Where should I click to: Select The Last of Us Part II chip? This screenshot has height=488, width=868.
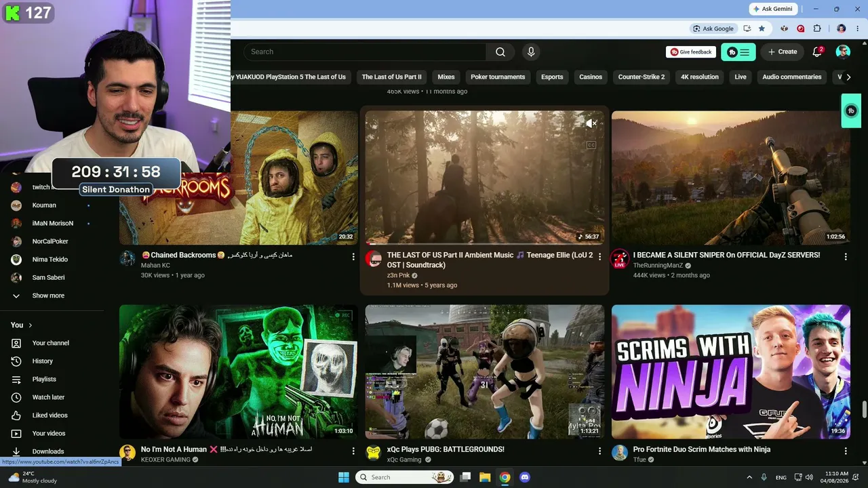[x=391, y=77]
